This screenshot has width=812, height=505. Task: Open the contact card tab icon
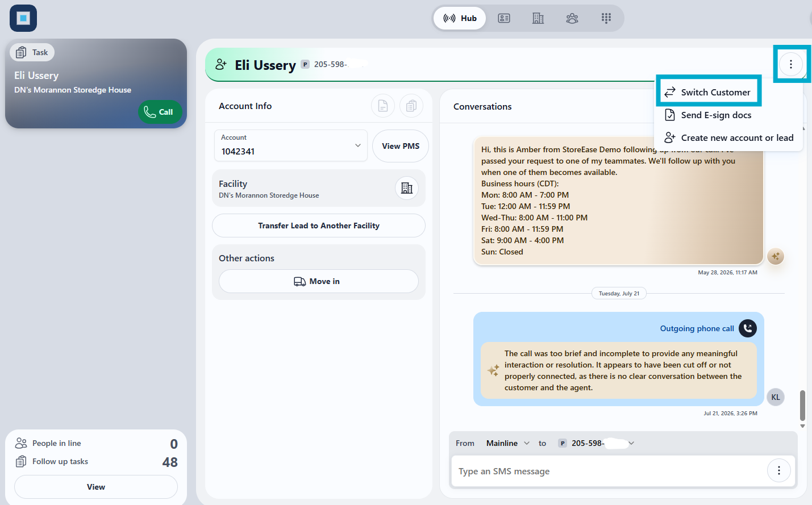[504, 18]
